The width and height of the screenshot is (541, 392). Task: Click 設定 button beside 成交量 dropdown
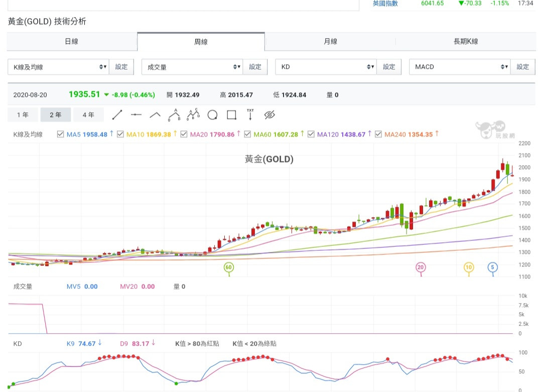pos(255,67)
